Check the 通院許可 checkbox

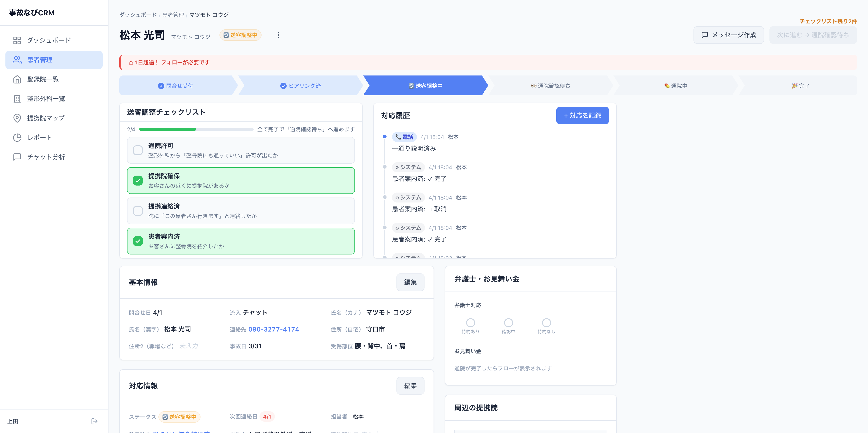click(138, 150)
